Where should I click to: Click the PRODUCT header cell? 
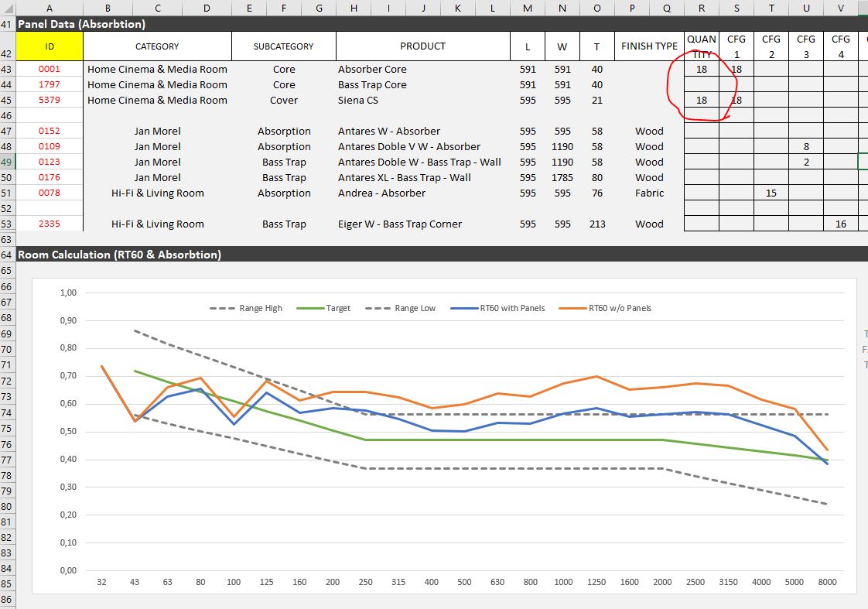click(423, 46)
